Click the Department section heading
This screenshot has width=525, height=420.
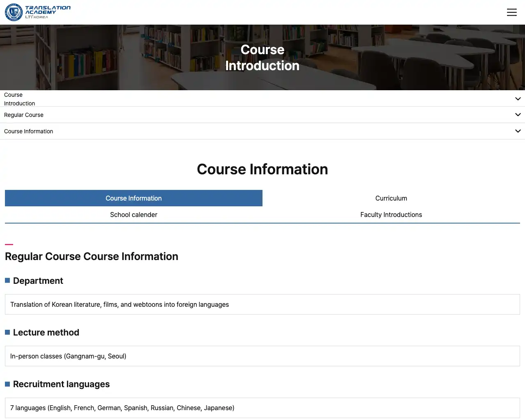tap(38, 281)
